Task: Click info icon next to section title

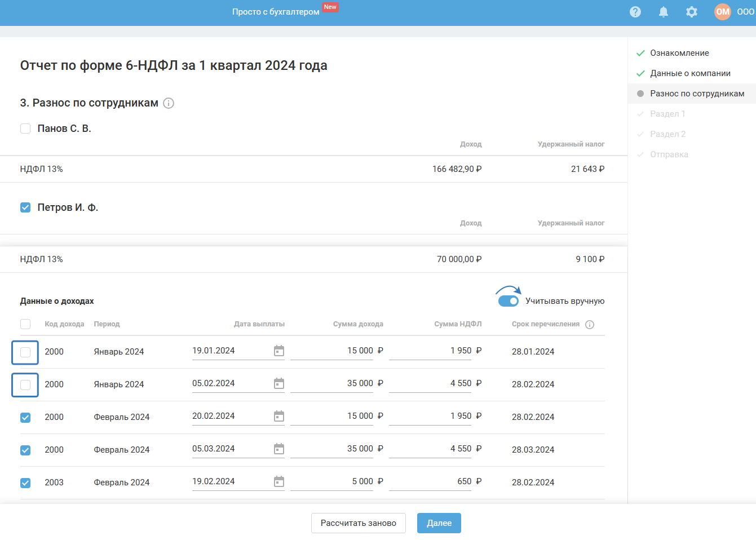Action: (169, 103)
